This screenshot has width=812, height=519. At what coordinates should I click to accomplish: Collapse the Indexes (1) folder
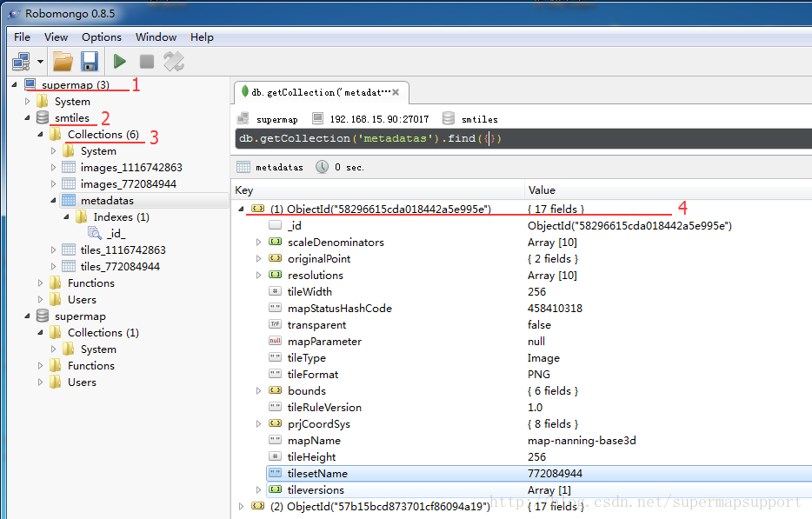(x=66, y=217)
